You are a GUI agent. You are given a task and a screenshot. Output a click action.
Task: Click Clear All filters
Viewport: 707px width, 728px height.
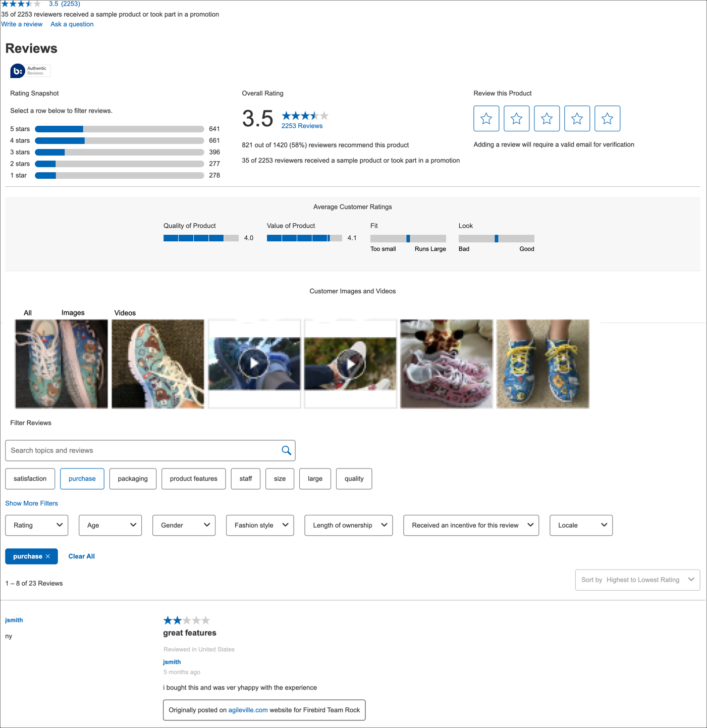82,556
